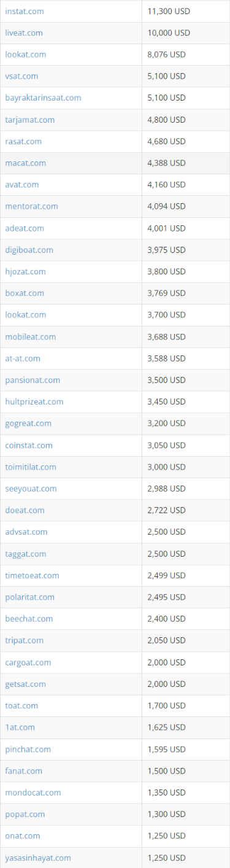Select the hultprizeat.com link
The image size is (230, 868).
click(34, 401)
